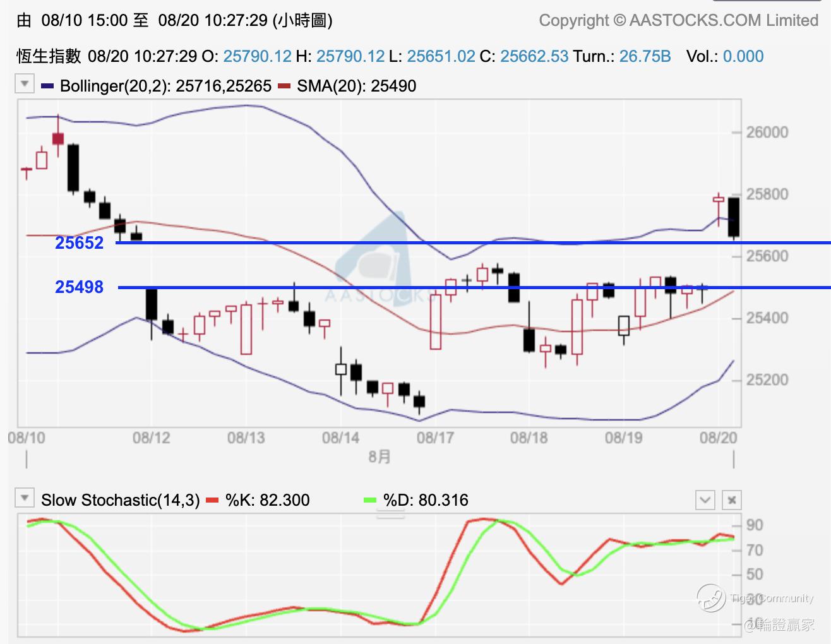Click the Open value 25790.12
This screenshot has height=644, width=831.
(258, 56)
